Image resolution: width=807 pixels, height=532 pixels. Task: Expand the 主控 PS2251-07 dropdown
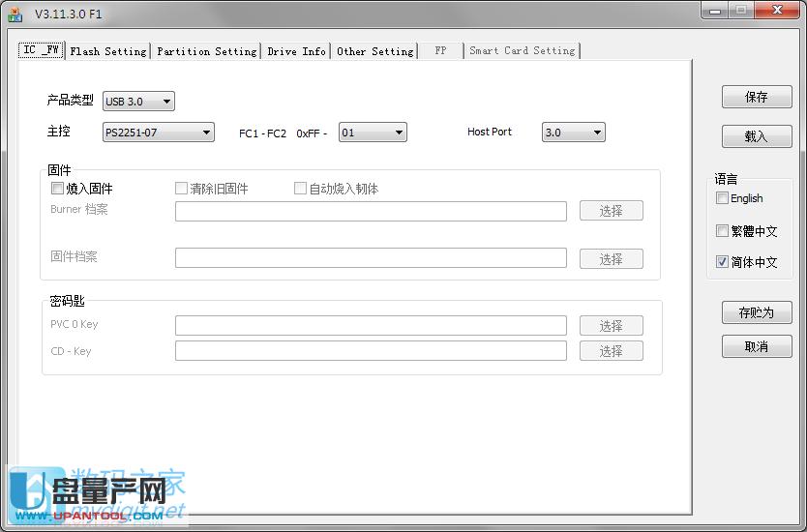coord(159,133)
